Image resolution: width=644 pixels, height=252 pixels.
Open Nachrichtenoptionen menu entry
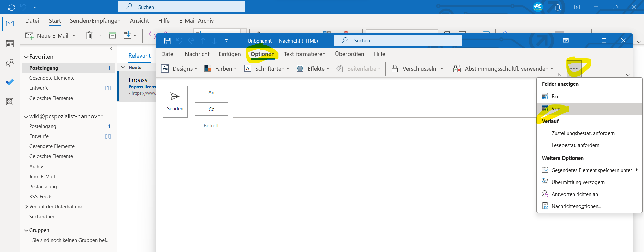[576, 206]
